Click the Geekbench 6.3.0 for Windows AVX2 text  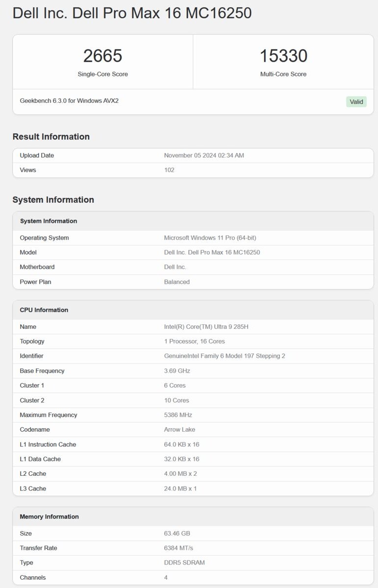tap(69, 101)
